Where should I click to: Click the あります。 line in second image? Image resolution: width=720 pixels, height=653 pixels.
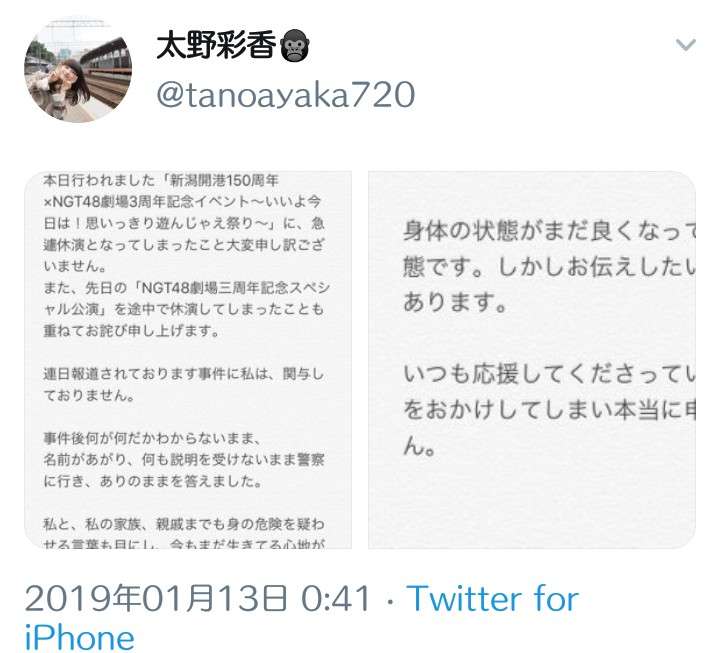(x=455, y=302)
